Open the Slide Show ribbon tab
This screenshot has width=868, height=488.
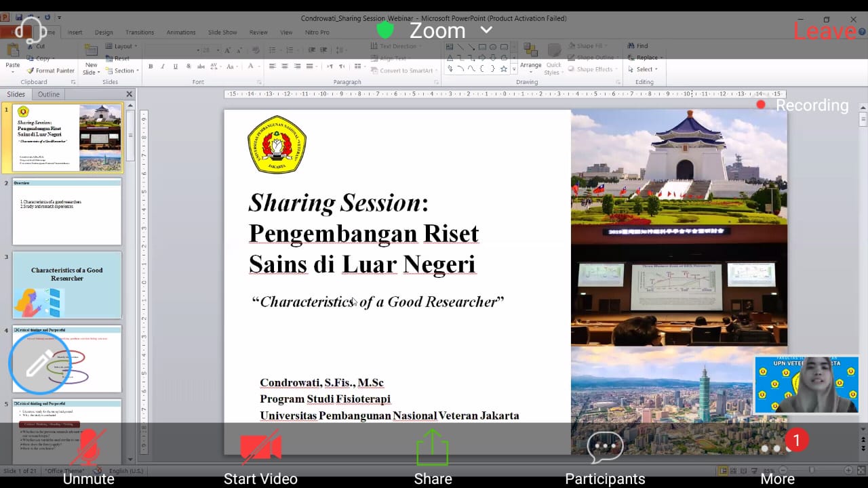(222, 33)
